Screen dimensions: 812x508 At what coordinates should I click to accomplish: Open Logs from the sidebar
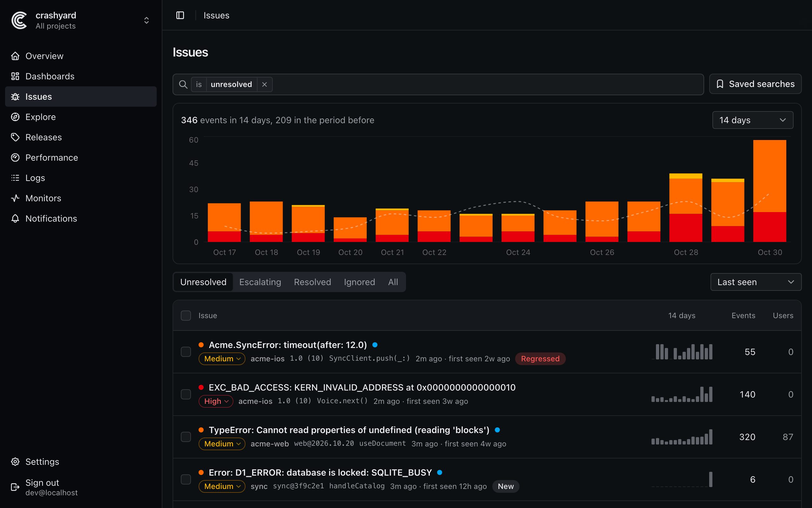point(81,178)
